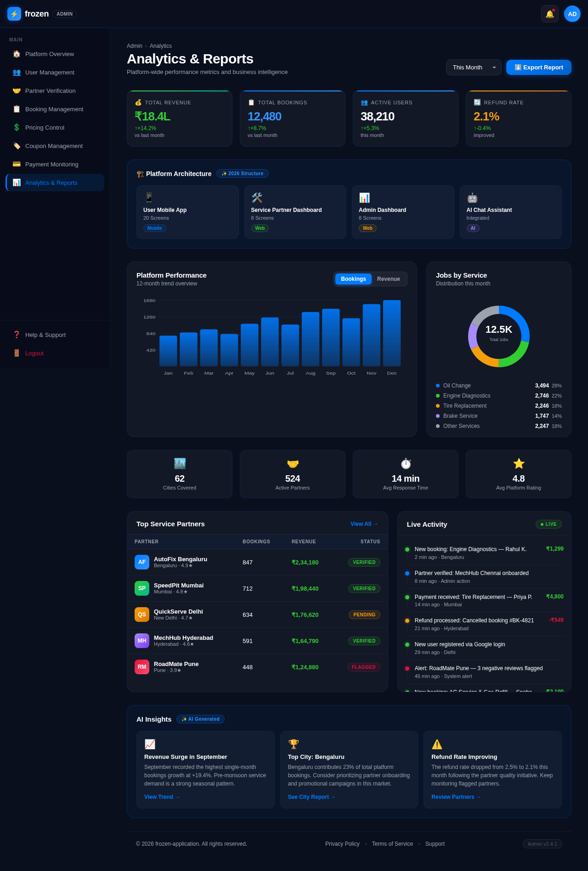Click the Help & Support question mark icon
Screen dimensions: 588x871
[x=17, y=335]
